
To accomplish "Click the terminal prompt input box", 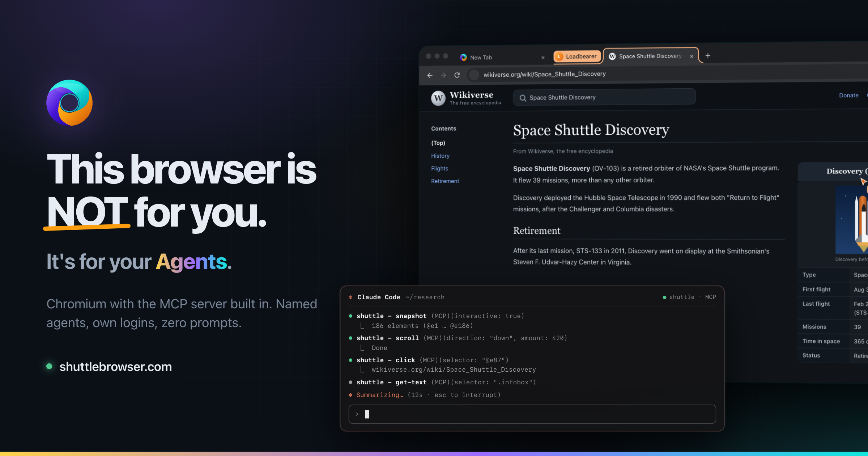I will 532,414.
